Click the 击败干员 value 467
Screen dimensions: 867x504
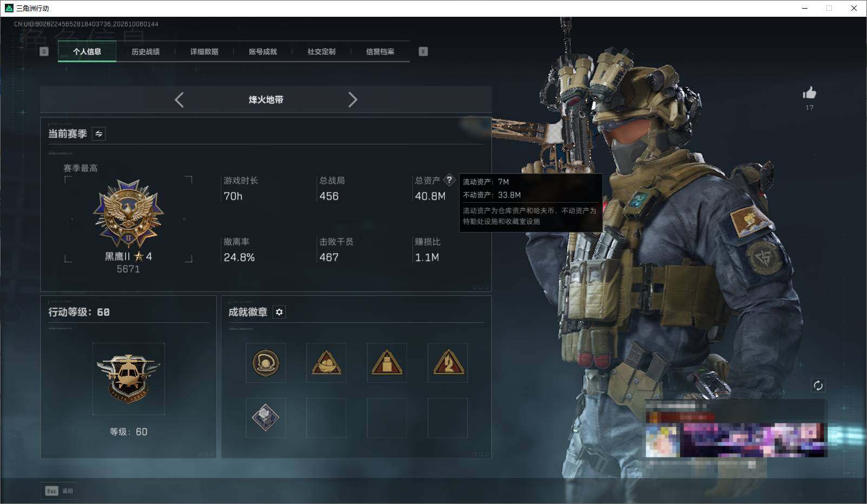pos(329,257)
